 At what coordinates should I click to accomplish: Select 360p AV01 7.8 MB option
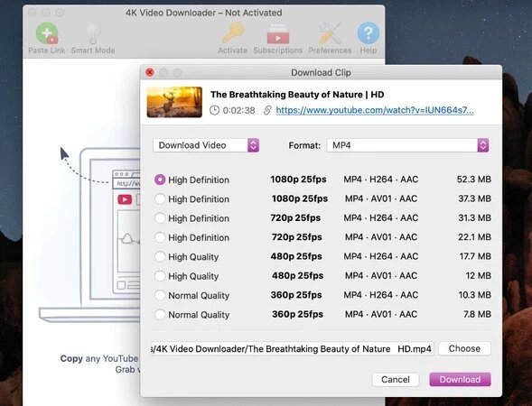click(160, 315)
